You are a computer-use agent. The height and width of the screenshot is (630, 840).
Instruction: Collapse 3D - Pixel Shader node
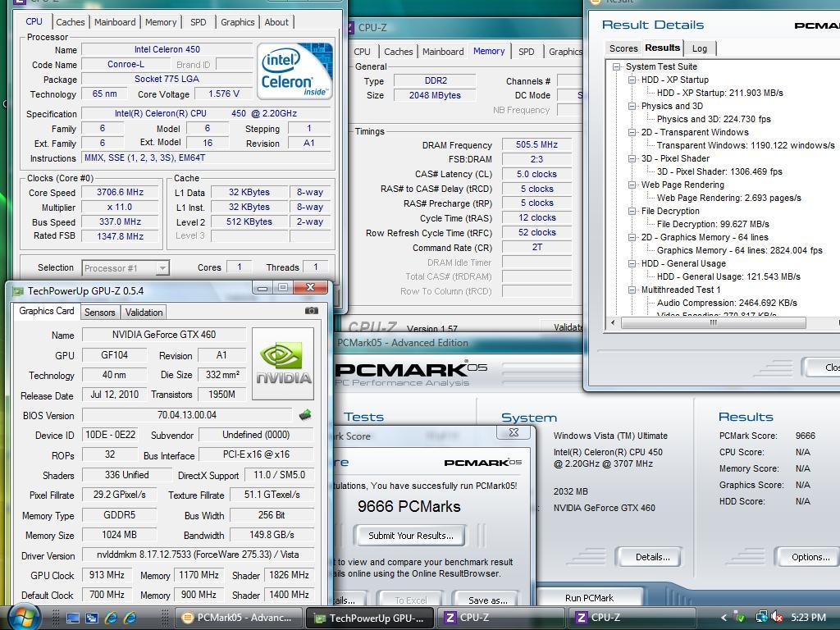point(632,158)
